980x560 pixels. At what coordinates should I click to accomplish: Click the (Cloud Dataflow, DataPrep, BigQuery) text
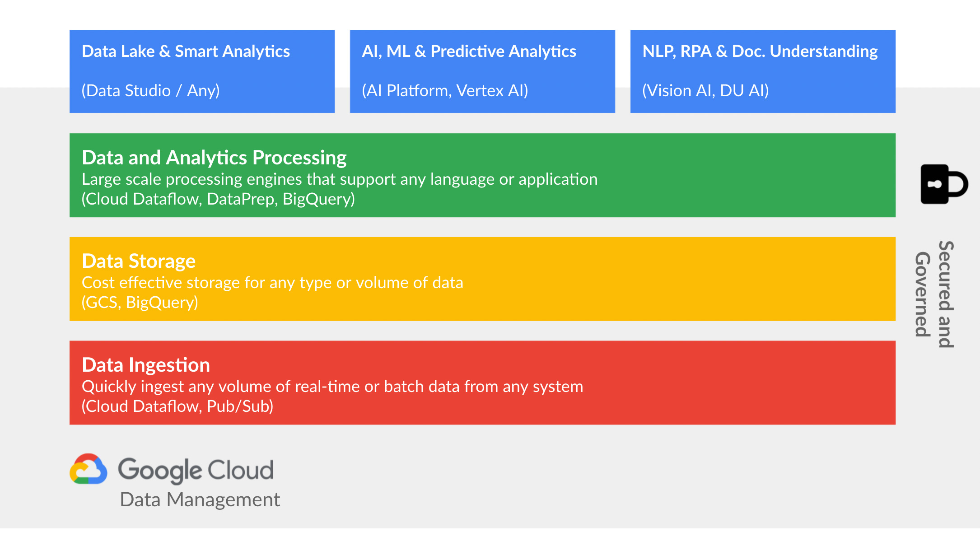[x=218, y=199]
